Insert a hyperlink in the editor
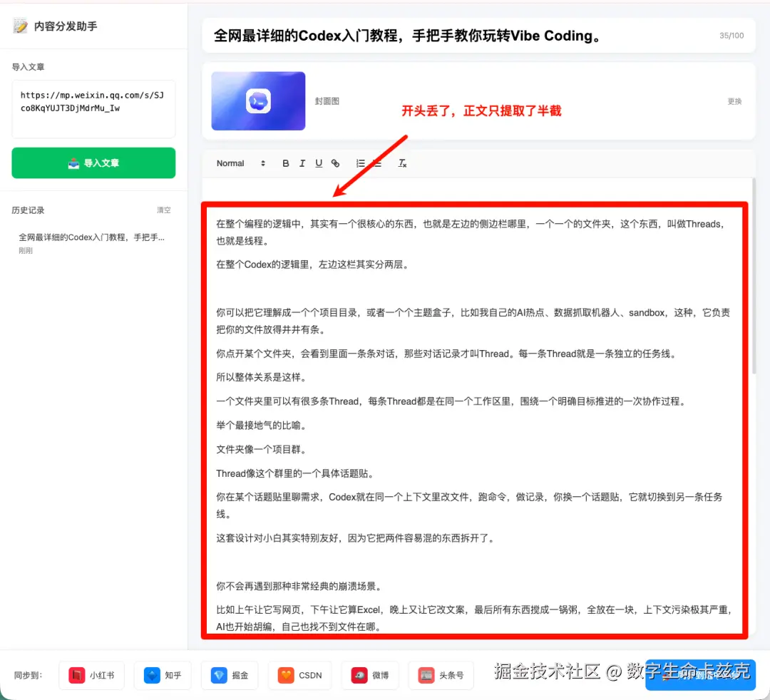 click(335, 163)
